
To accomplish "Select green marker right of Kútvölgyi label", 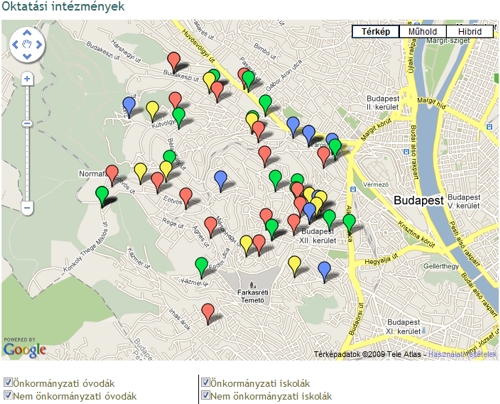I will [179, 116].
